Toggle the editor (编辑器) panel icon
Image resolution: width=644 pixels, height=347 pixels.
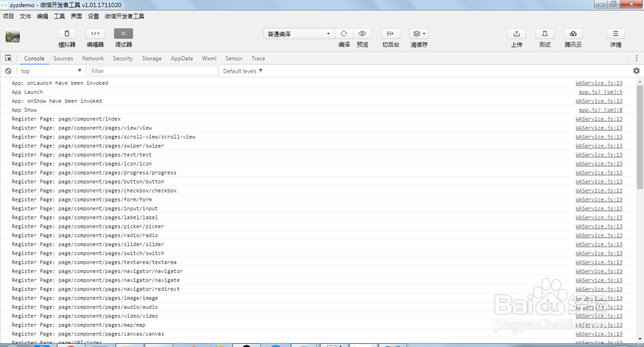coord(95,33)
